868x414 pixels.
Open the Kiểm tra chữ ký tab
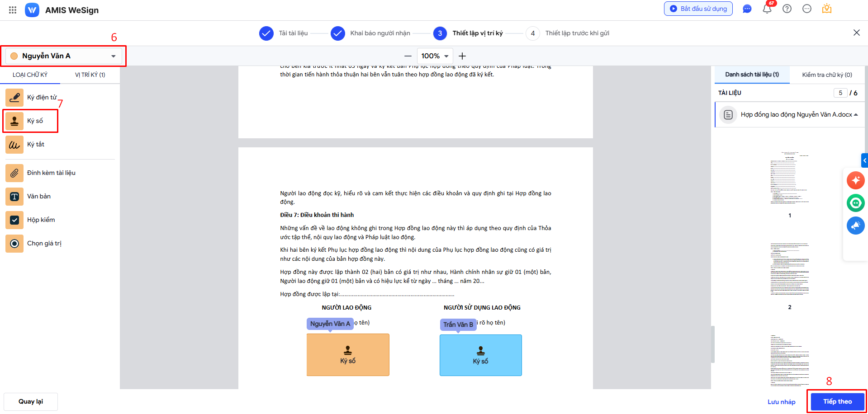(827, 75)
